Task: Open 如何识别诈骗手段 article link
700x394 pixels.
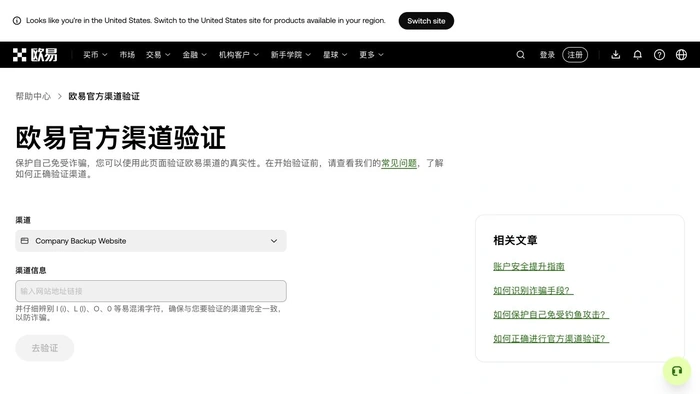Action: (533, 290)
